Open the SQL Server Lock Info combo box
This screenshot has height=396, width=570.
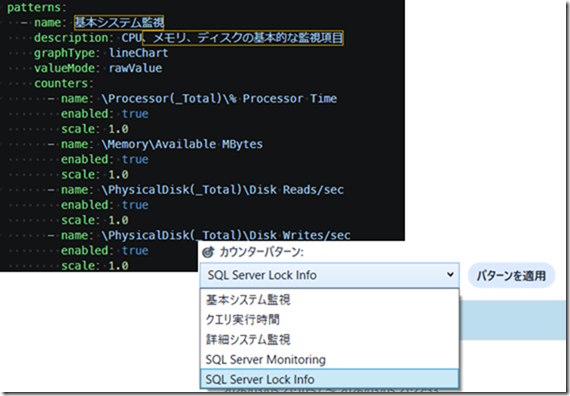(329, 275)
